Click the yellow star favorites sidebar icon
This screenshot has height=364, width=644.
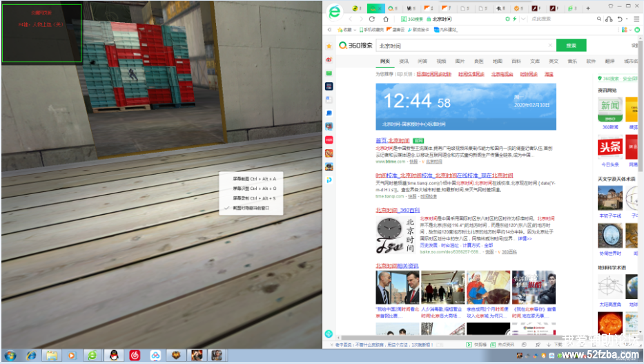329,46
